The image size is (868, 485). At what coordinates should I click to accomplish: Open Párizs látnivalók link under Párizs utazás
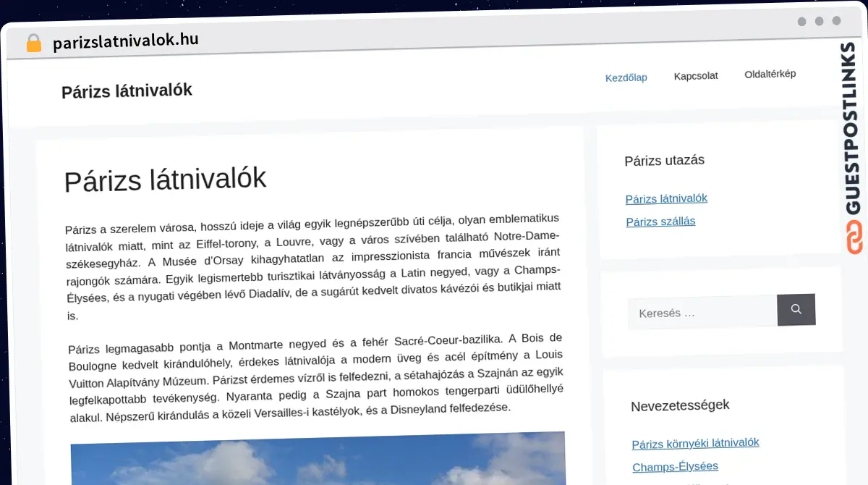pos(666,198)
